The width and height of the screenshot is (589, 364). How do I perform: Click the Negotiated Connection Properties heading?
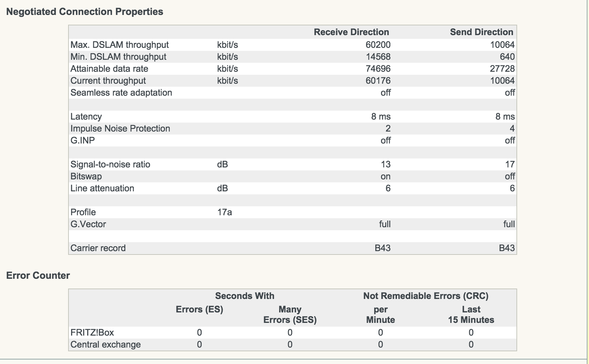point(85,12)
